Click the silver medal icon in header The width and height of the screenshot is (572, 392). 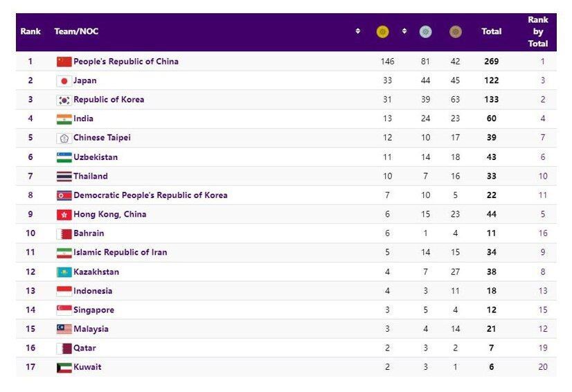(425, 32)
